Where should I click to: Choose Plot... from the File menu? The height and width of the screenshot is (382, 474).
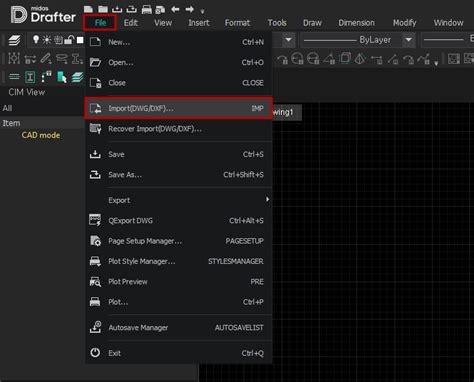pyautogui.click(x=179, y=302)
